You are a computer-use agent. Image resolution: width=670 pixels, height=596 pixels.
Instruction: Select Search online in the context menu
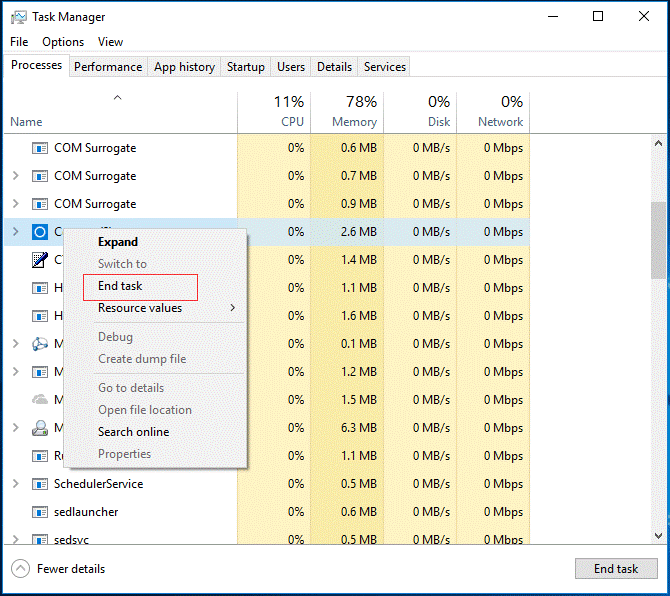(x=133, y=432)
